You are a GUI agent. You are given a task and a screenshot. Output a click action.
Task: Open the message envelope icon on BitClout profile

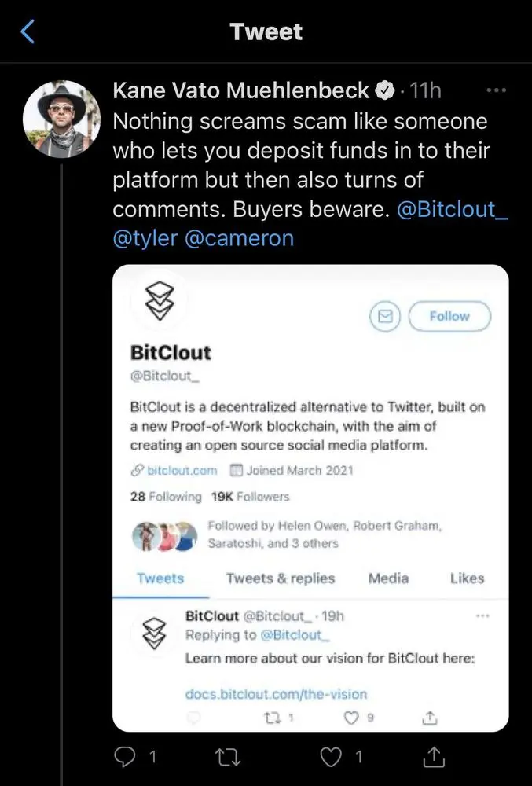point(384,316)
